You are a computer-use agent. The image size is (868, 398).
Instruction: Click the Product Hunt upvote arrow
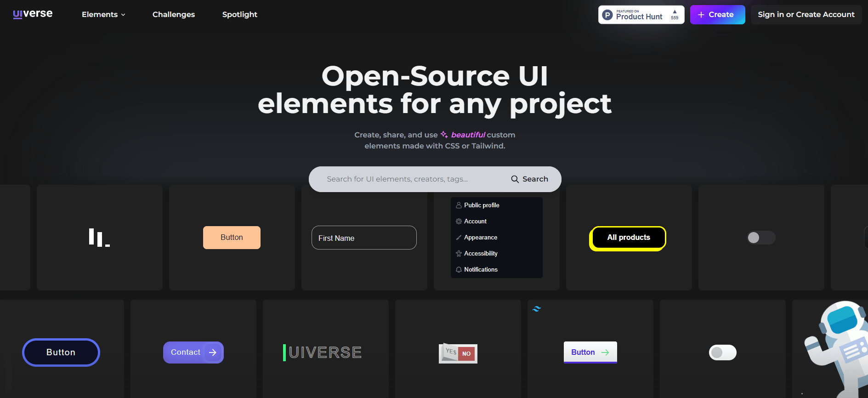[675, 11]
